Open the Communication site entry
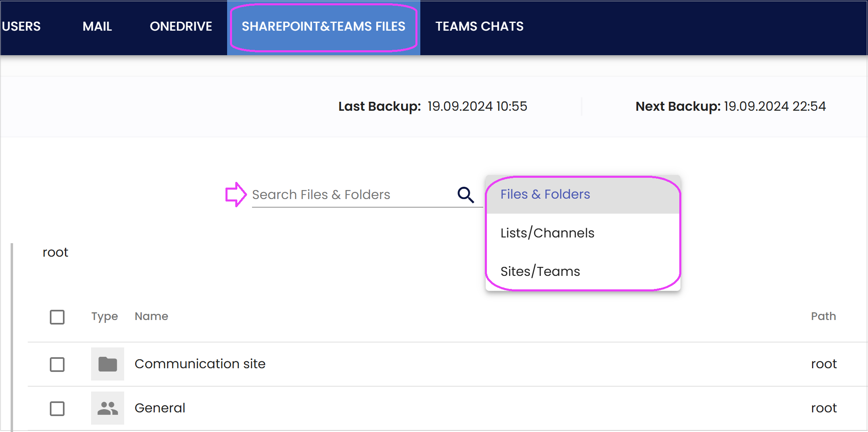The height and width of the screenshot is (432, 868). click(200, 364)
